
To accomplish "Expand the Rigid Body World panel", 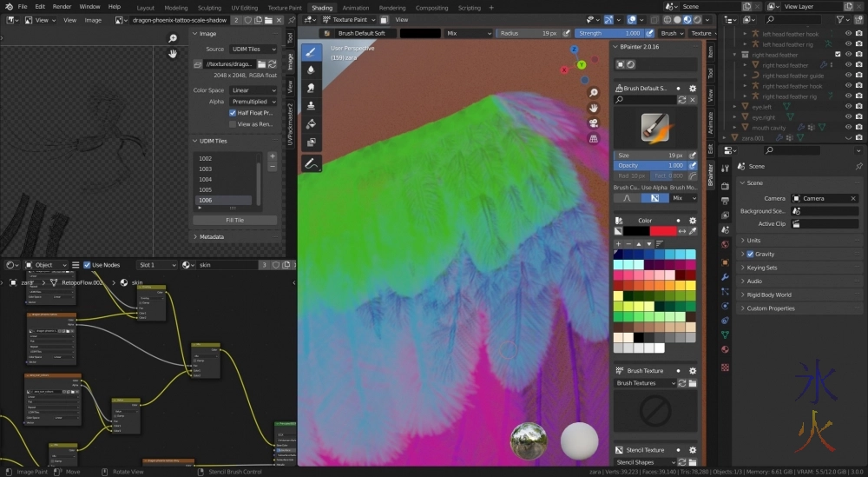I will point(769,295).
